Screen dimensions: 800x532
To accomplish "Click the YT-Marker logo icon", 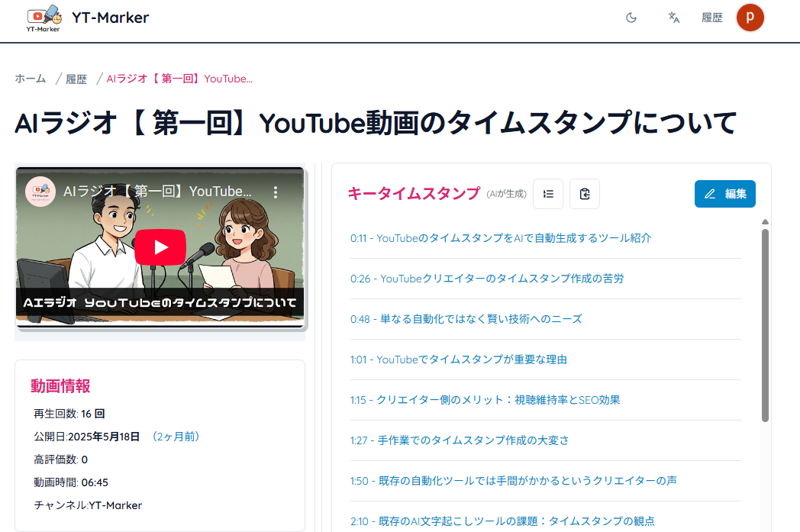I will [x=44, y=18].
